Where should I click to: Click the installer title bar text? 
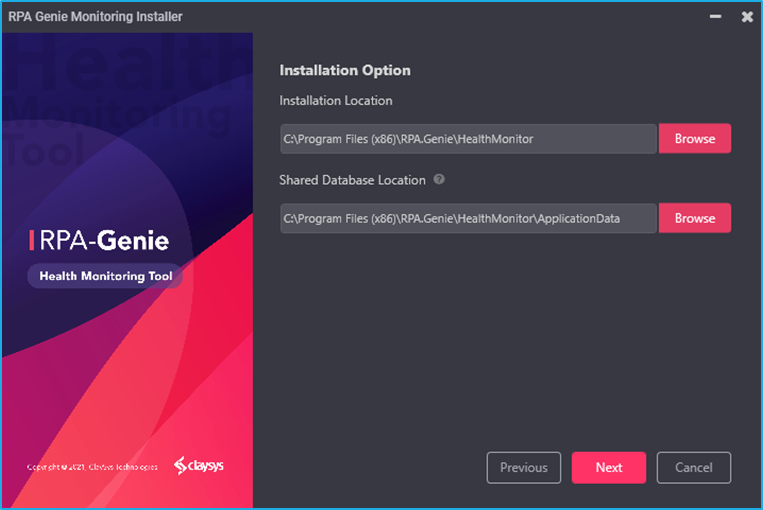pos(95,17)
